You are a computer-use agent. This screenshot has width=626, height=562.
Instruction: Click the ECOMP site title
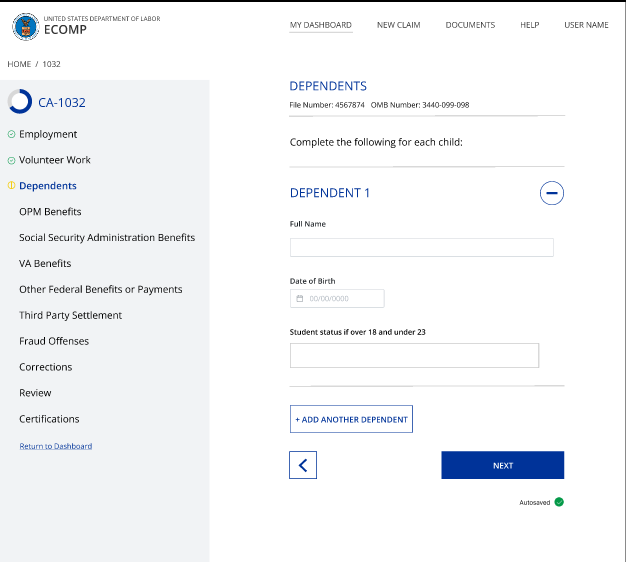[x=65, y=30]
